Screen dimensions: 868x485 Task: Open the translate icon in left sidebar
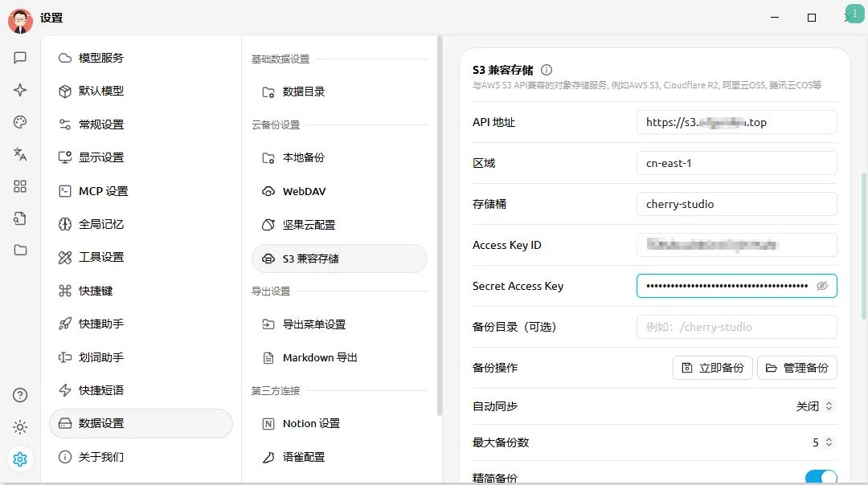coord(20,154)
